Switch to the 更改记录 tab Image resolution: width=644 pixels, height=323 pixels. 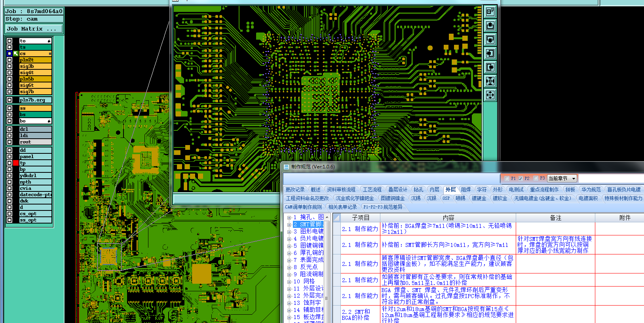pyautogui.click(x=295, y=190)
